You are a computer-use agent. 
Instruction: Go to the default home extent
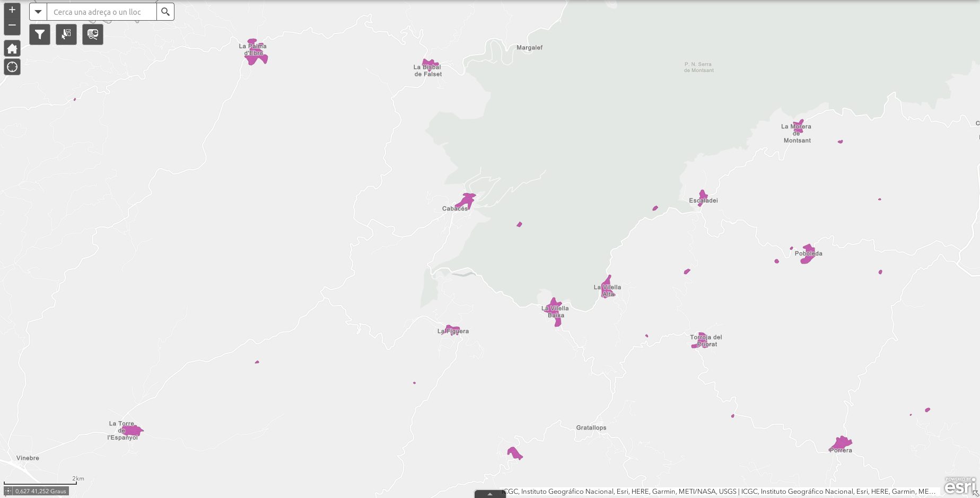[x=12, y=49]
